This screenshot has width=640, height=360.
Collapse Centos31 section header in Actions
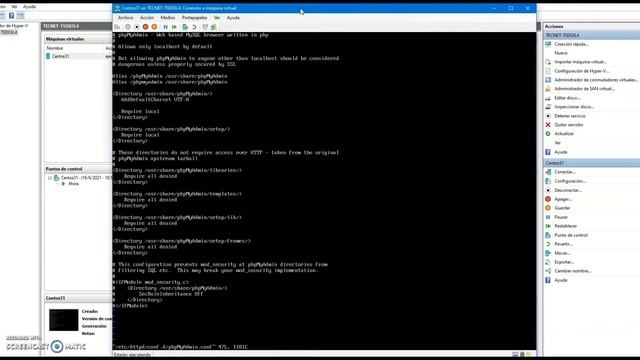(592, 163)
